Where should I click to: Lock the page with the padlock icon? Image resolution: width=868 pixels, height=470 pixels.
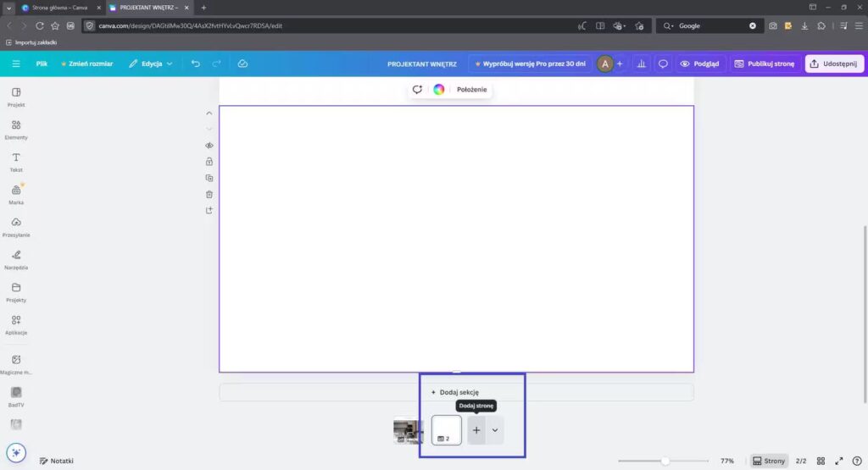click(209, 162)
